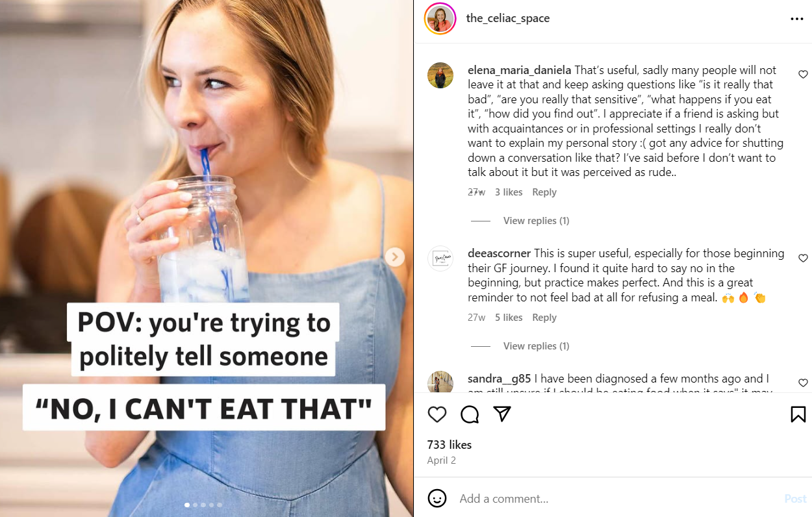
Task: Open deeascorner's profile avatar
Action: click(x=440, y=258)
